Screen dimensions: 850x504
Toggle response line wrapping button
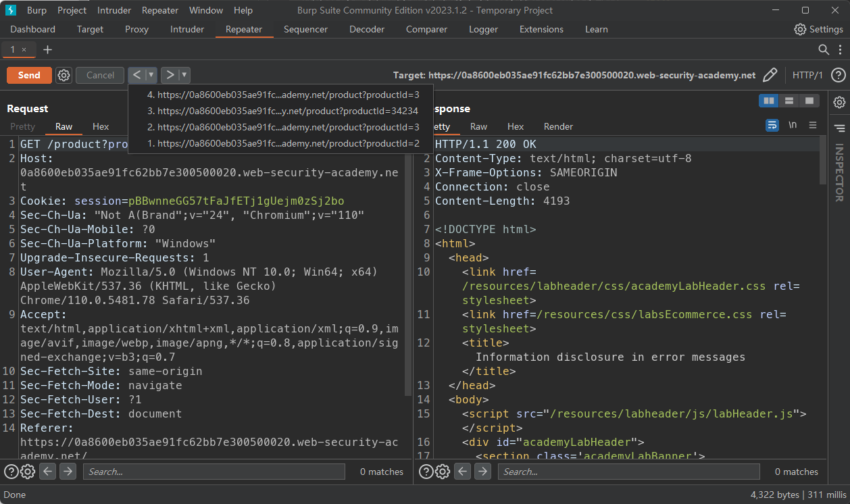point(772,125)
